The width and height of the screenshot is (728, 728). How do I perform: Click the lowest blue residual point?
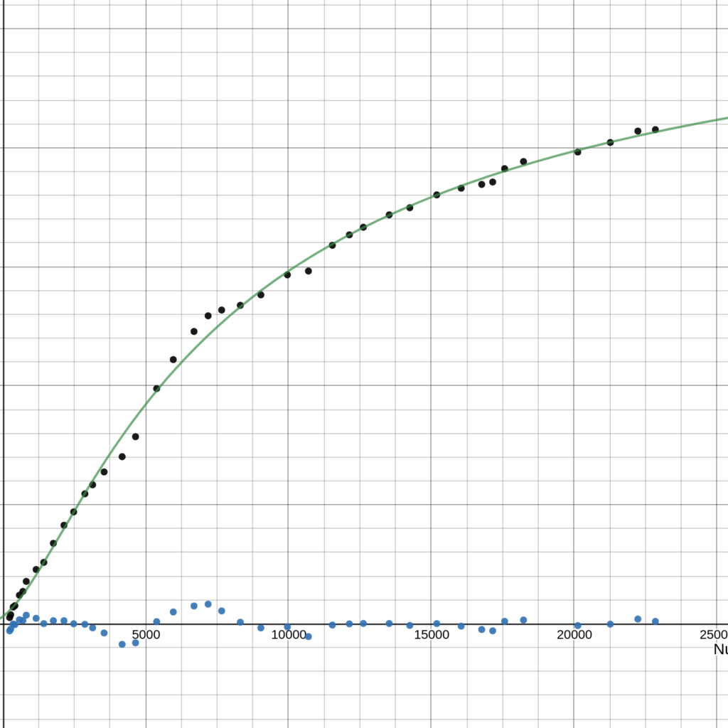(122, 644)
